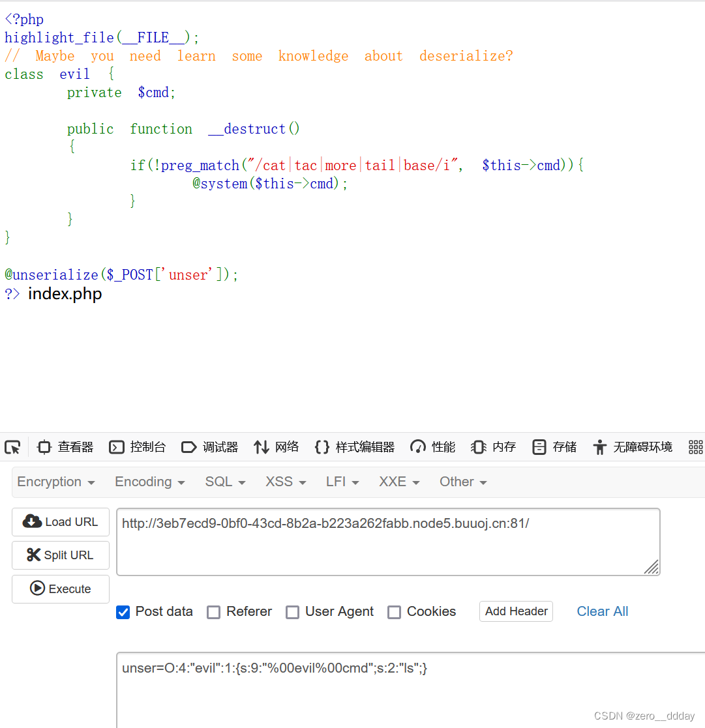Viewport: 705px width, 728px height.
Task: Click the play icon on Execute
Action: click(38, 589)
